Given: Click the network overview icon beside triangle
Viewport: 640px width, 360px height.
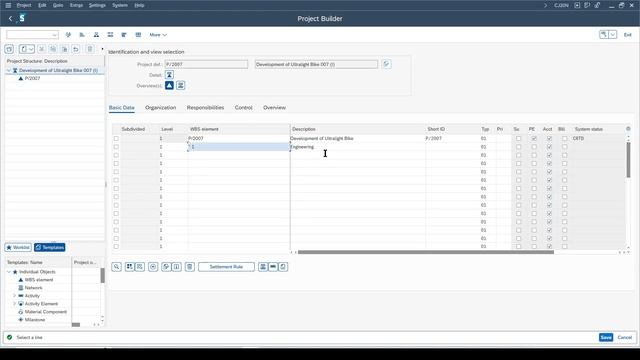Looking at the screenshot, I should tap(180, 85).
